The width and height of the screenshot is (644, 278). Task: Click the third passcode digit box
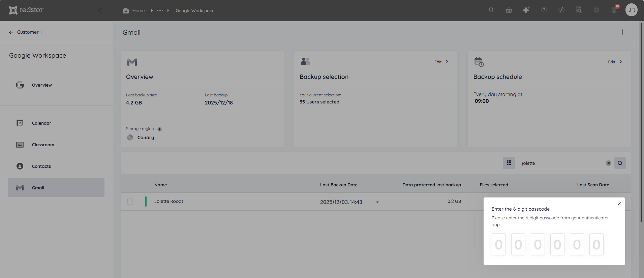coord(538,244)
